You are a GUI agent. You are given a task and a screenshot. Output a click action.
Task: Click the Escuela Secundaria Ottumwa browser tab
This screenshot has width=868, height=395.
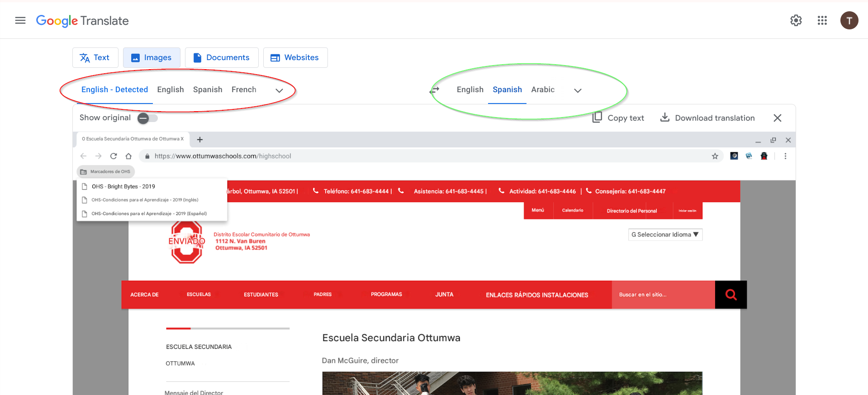pos(133,139)
